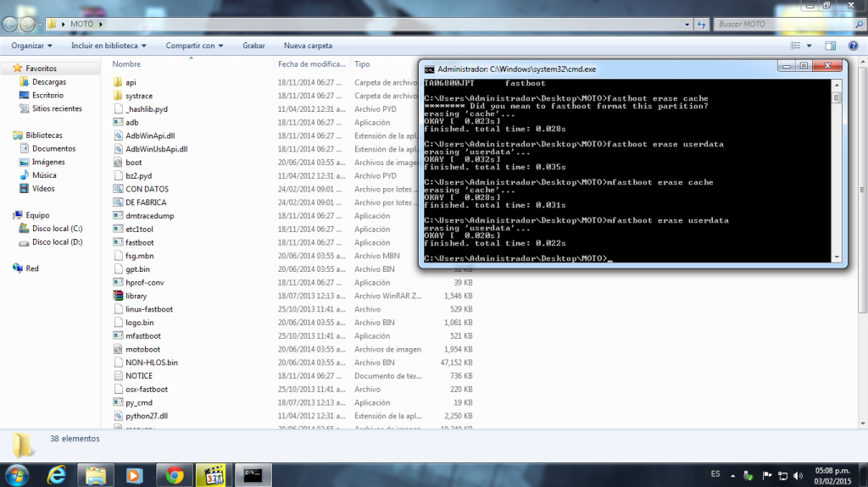Switch to the cmd.exe taskbar icon

(x=253, y=474)
